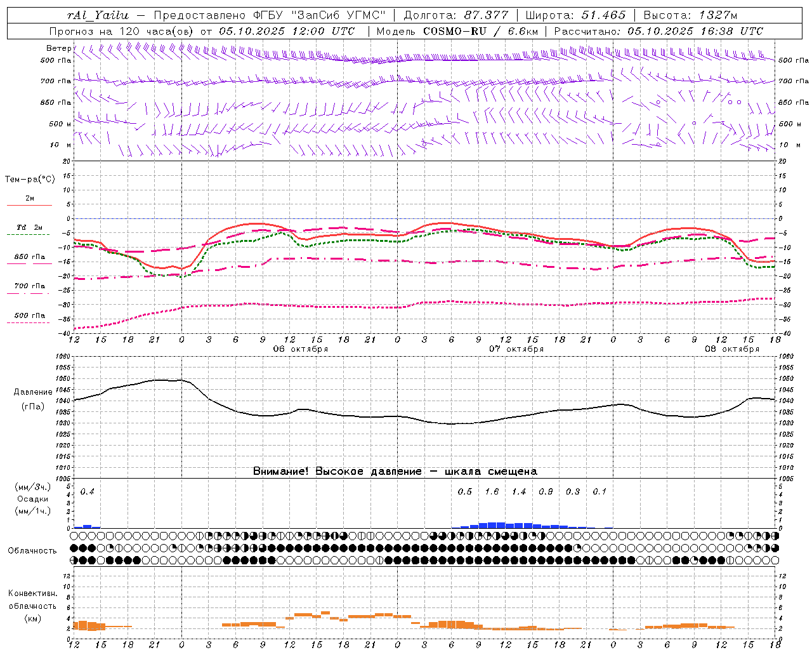Image resolution: width=812 pixels, height=650 pixels.
Task: Select the Td 2м dew point legend entry
Action: [x=30, y=227]
